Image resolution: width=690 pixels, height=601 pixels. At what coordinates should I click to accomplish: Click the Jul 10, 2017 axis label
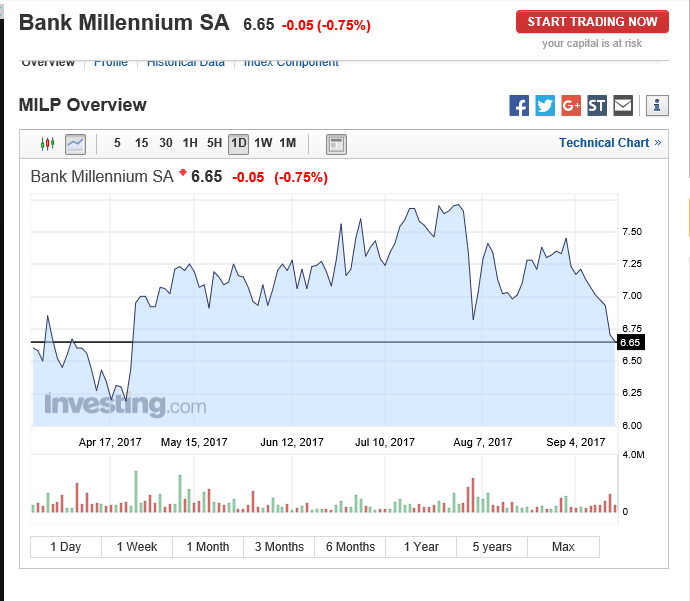(x=385, y=442)
